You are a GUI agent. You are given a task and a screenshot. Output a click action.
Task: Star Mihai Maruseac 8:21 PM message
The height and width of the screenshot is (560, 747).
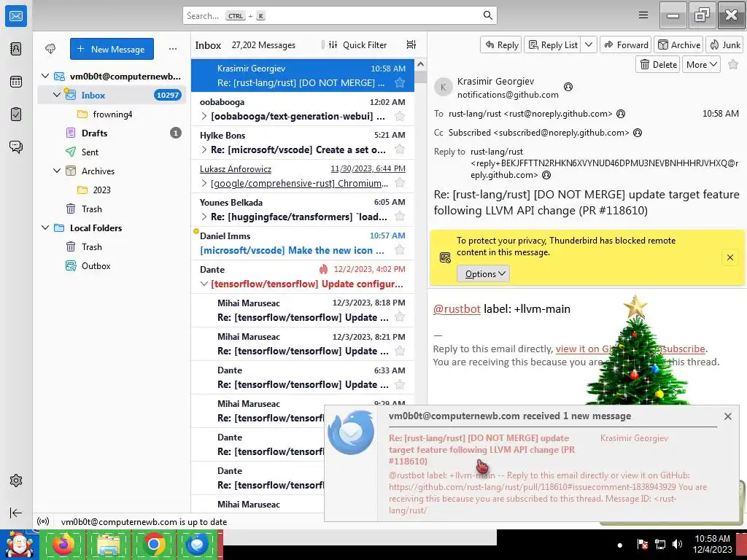click(x=400, y=351)
